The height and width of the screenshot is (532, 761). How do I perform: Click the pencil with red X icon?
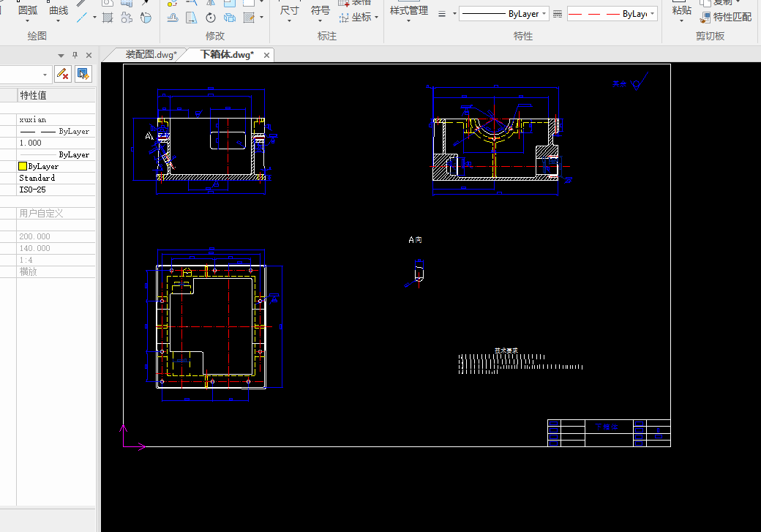63,74
